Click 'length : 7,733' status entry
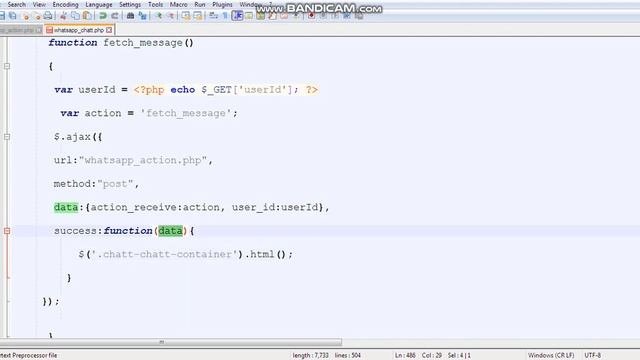Image resolution: width=640 pixels, height=360 pixels. tap(311, 355)
